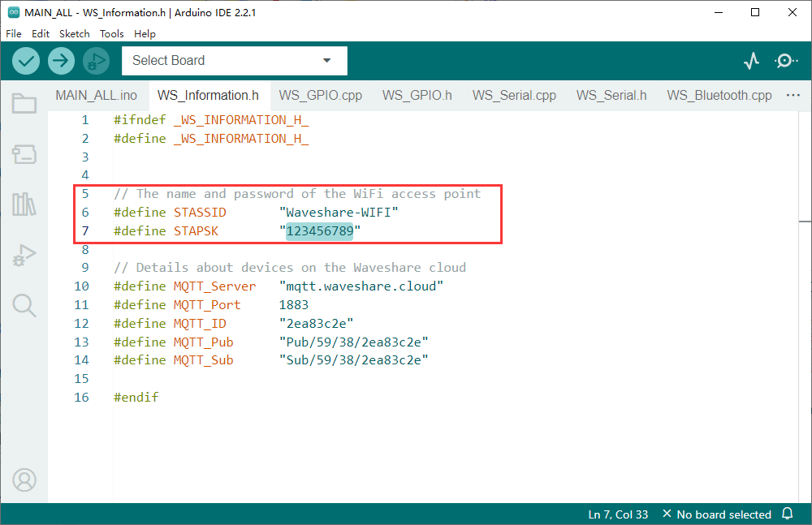
Task: Click the MQTT_Server macro name
Action: (215, 286)
